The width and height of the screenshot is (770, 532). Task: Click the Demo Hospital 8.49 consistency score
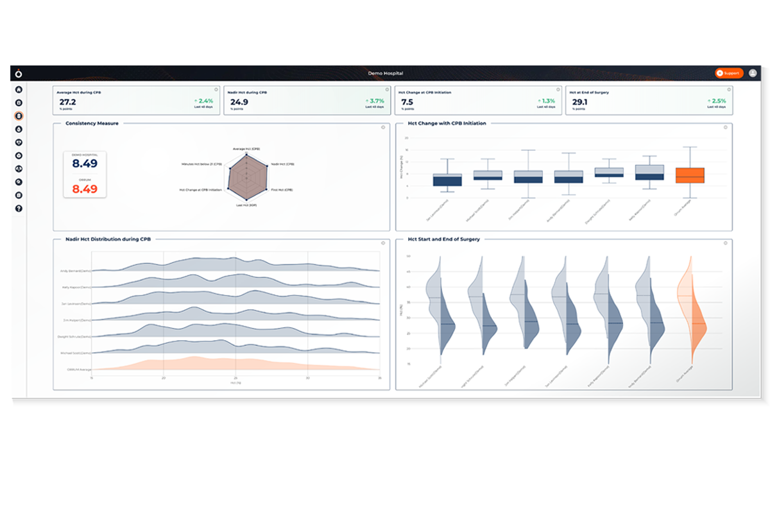pyautogui.click(x=85, y=164)
